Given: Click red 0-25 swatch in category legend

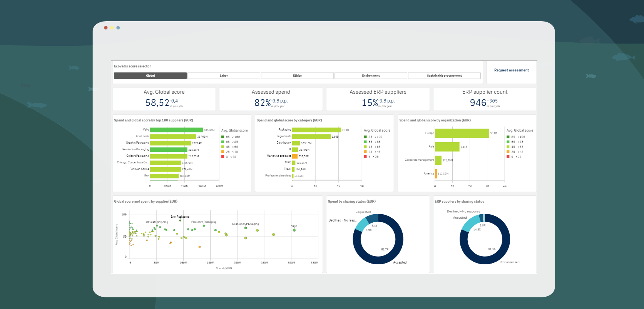Looking at the screenshot, I should coord(365,157).
